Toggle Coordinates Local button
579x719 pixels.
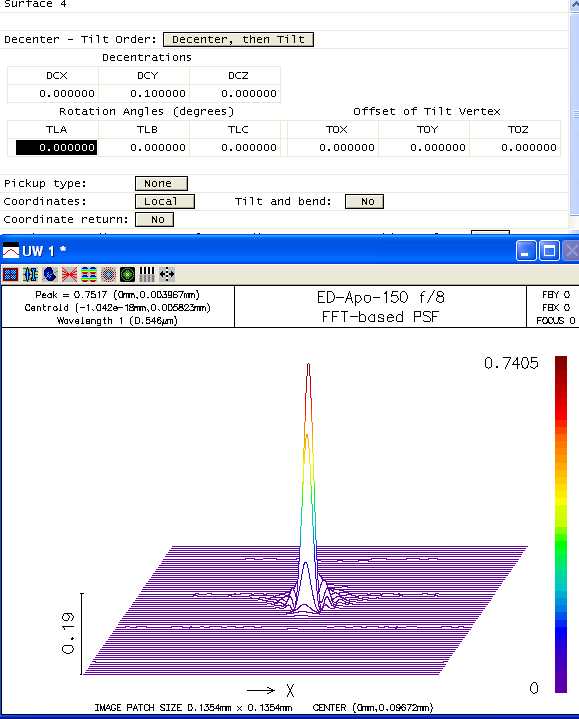165,201
